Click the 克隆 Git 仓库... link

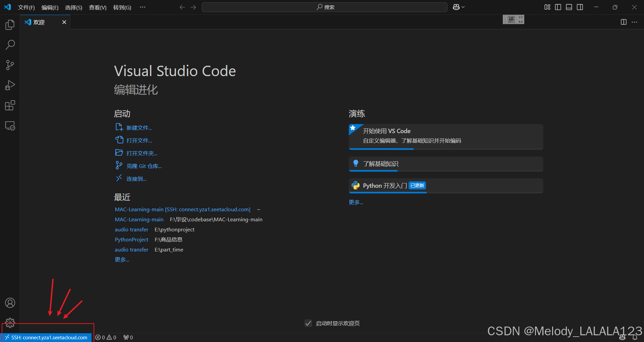[144, 166]
